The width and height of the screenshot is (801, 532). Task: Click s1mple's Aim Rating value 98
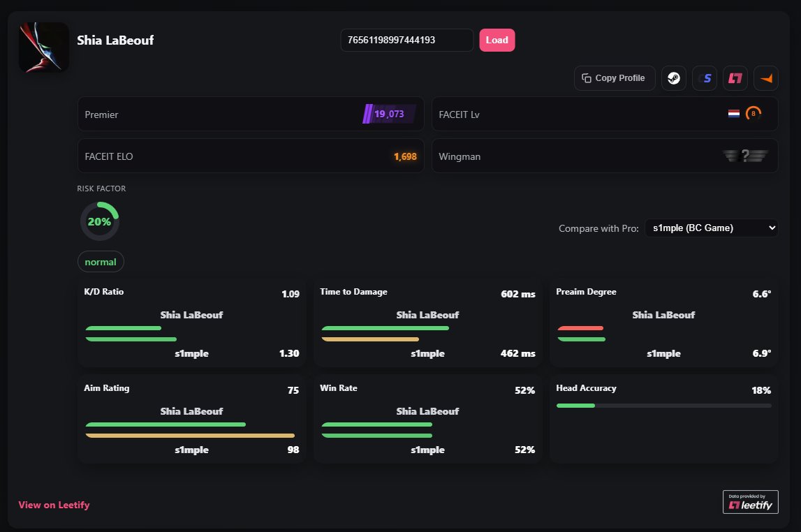coord(293,450)
